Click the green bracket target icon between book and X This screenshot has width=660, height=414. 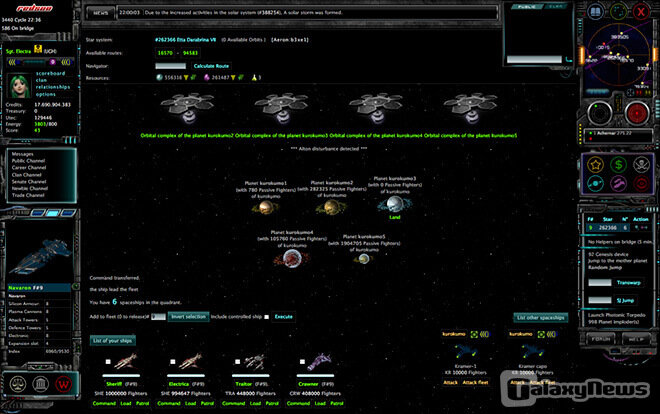618,12
